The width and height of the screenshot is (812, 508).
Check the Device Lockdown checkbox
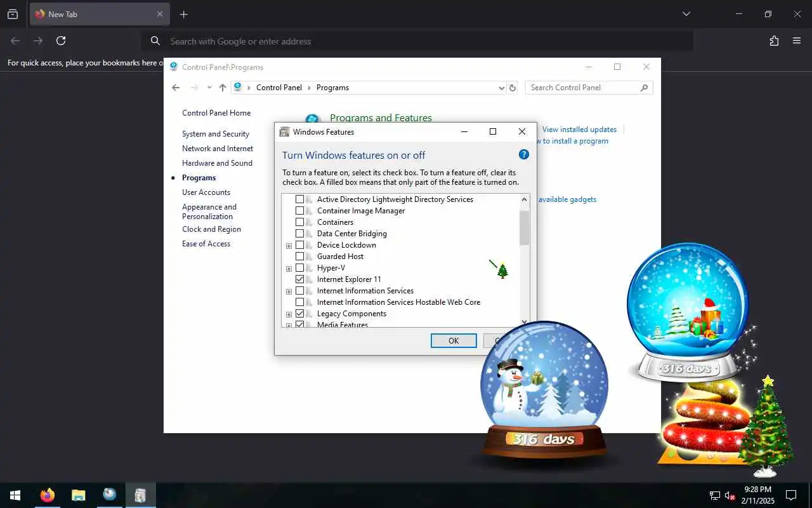300,245
